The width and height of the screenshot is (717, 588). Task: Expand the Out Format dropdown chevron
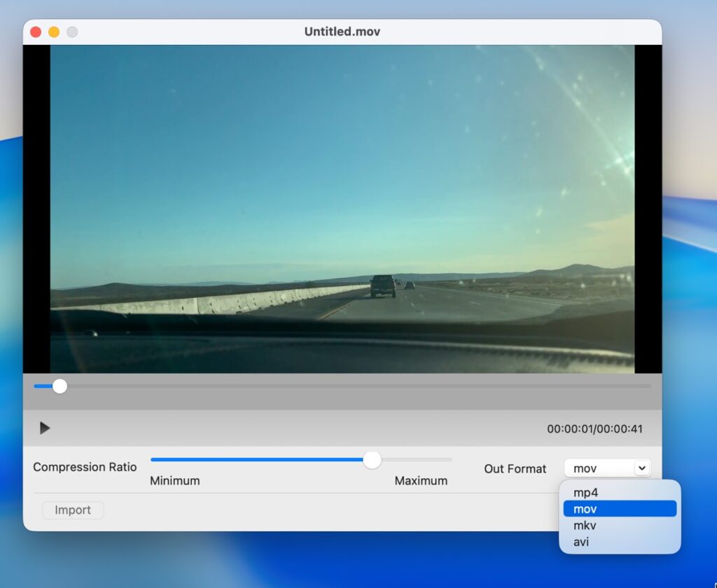[x=641, y=468]
